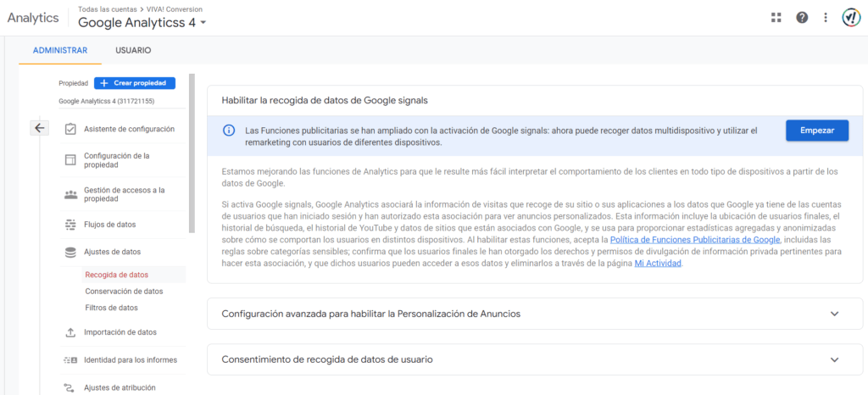Viewport: 868px width, 395px height.
Task: Open the Google apps grid icon
Action: [x=776, y=18]
